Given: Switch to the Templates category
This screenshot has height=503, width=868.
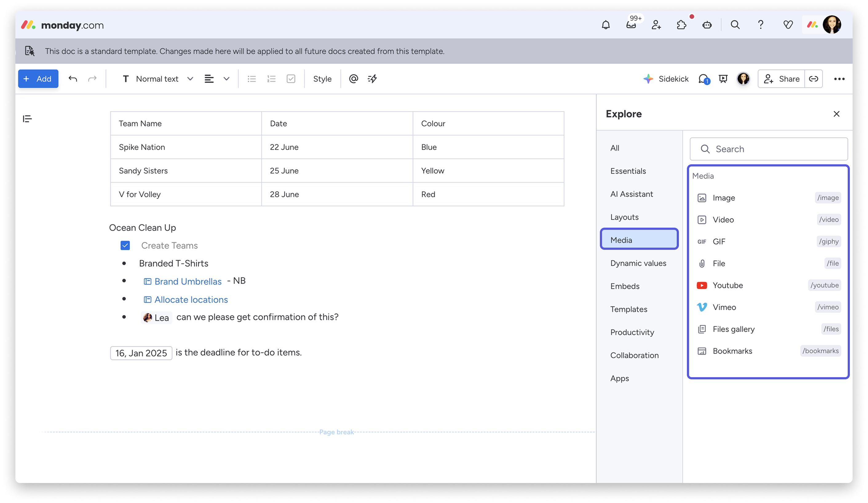Looking at the screenshot, I should click(628, 309).
